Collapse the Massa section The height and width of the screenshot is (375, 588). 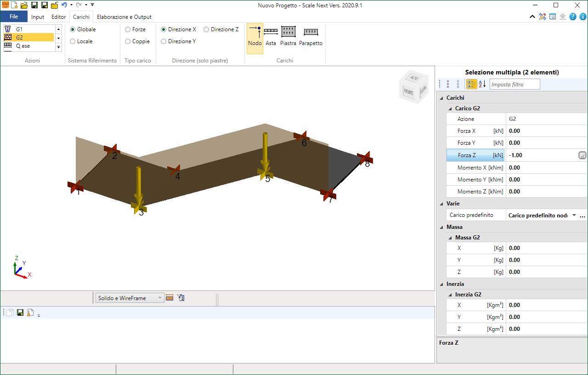click(441, 227)
